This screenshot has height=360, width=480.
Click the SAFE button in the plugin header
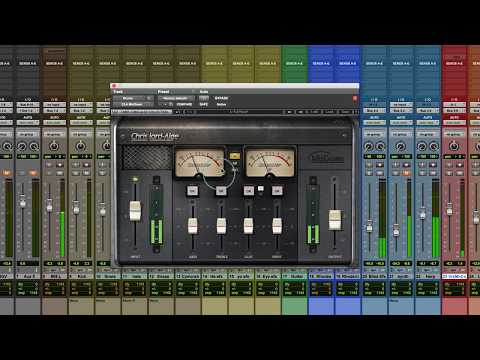point(204,104)
